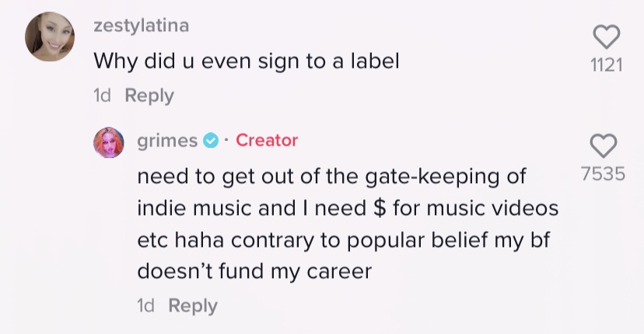Click the 1d timestamp under grimes' reply
The image size is (644, 334).
(145, 306)
